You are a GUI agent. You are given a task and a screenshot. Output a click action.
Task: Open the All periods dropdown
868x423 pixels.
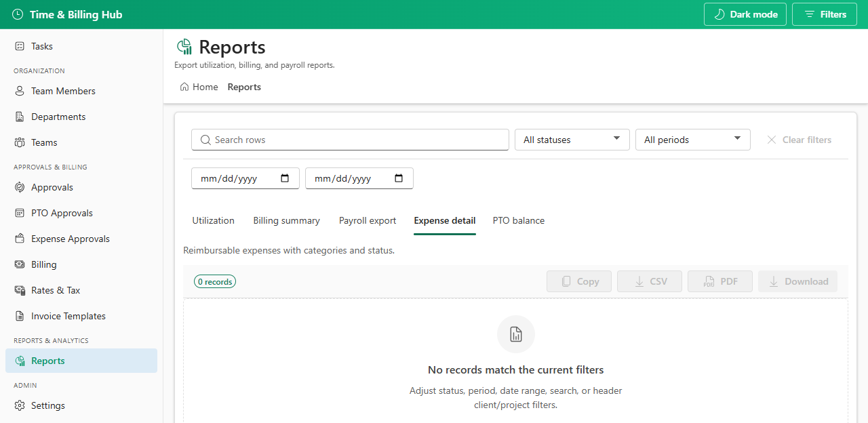click(x=693, y=140)
